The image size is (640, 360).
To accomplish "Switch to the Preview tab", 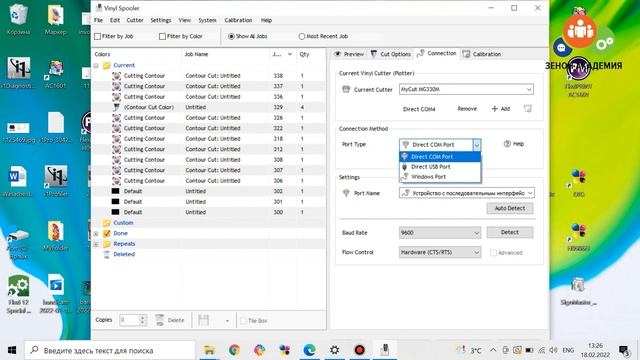I will tap(349, 54).
